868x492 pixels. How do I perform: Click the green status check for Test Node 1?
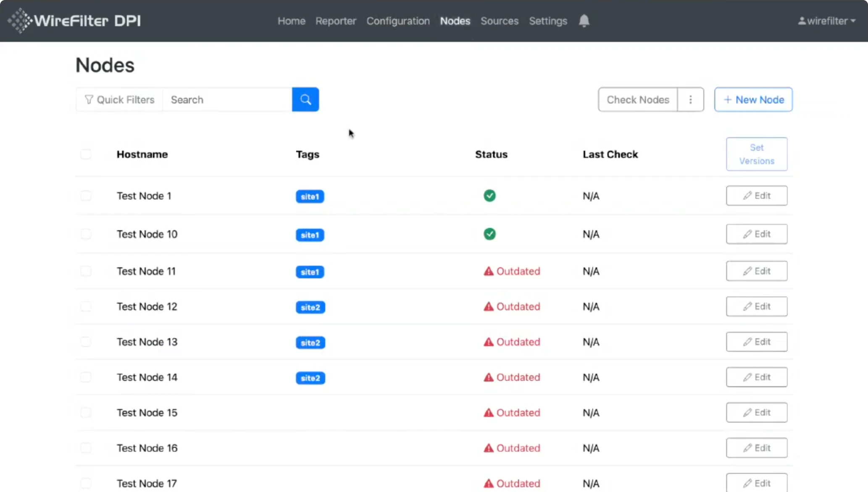[489, 196]
